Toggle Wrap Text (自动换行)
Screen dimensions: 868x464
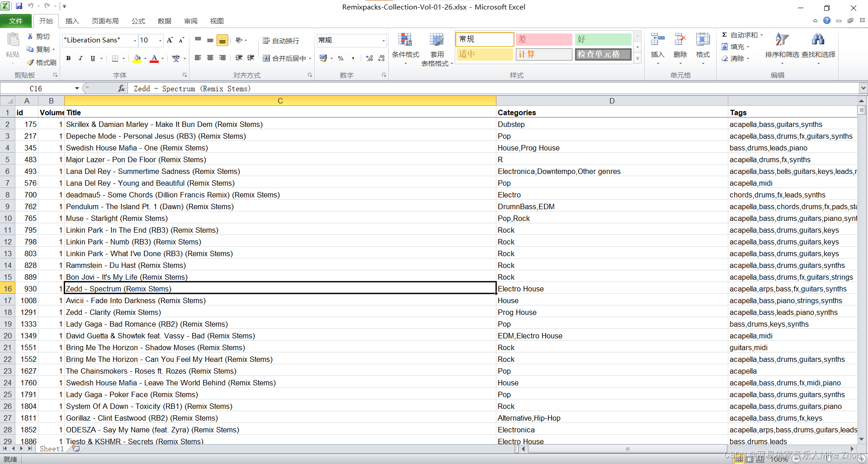[x=281, y=41]
